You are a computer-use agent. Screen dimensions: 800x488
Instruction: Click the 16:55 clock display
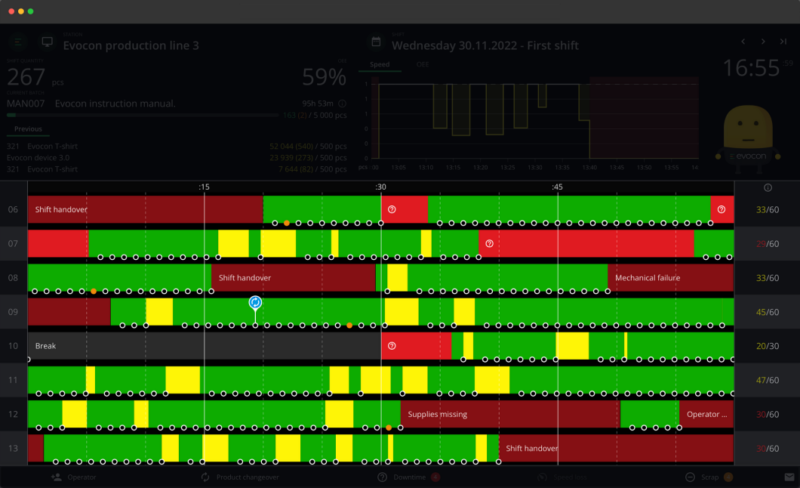pyautogui.click(x=751, y=68)
